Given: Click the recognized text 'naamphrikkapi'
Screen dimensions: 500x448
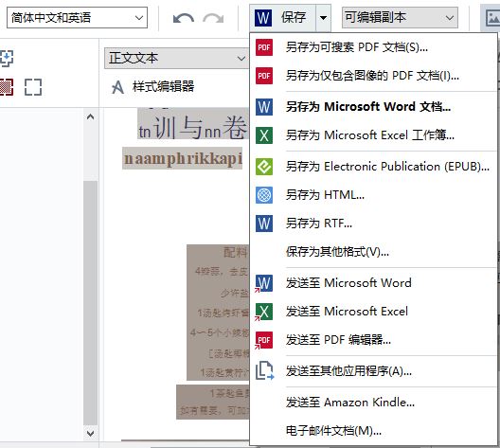Looking at the screenshot, I should (183, 158).
